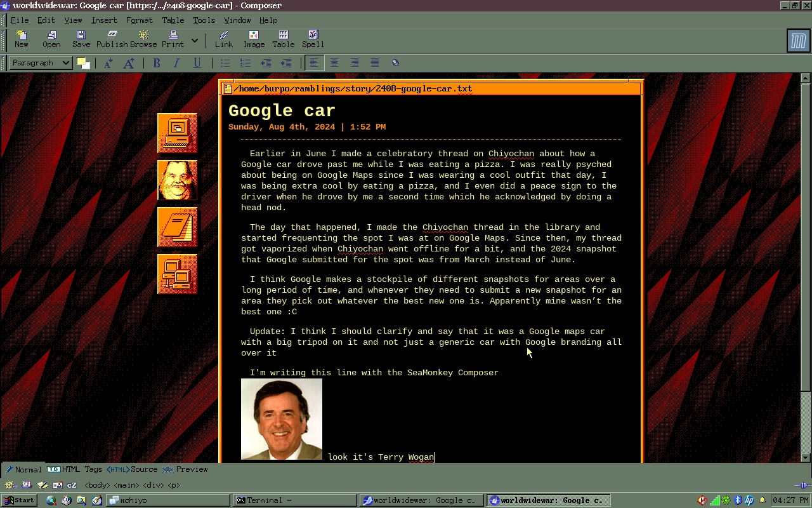Image resolution: width=812 pixels, height=508 pixels.
Task: Toggle Italic formatting
Action: pyautogui.click(x=177, y=63)
